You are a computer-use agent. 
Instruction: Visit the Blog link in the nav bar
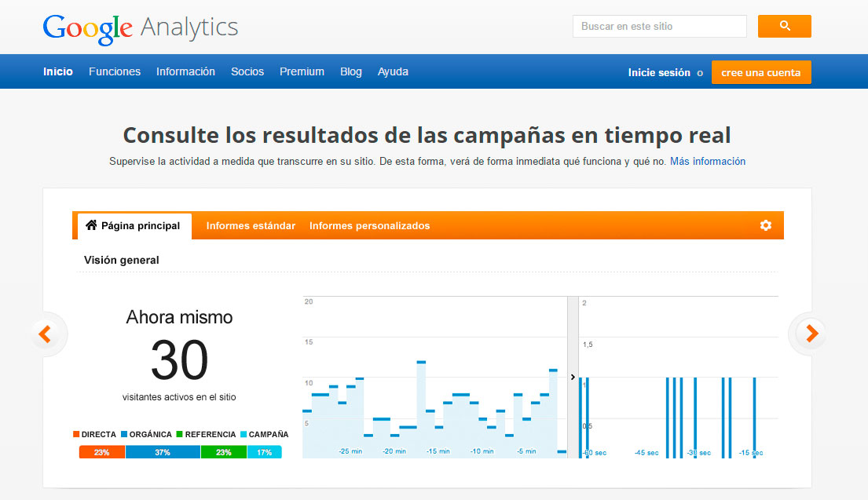click(351, 71)
